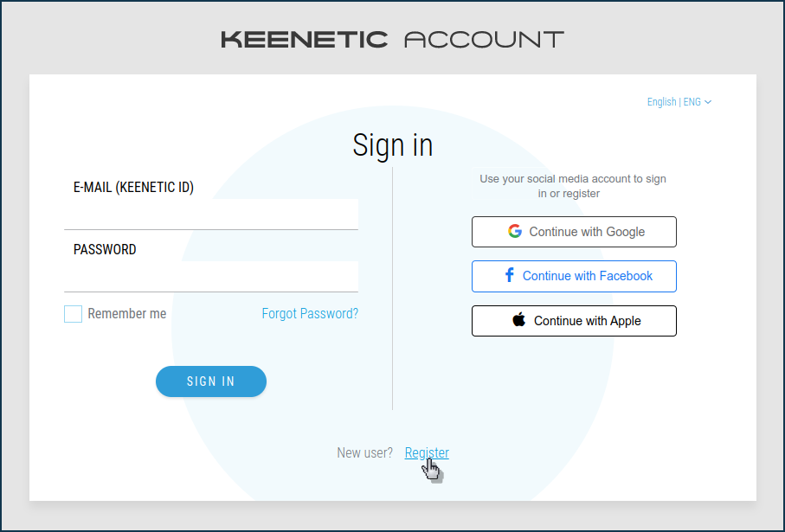The height and width of the screenshot is (532, 785).
Task: Click Forgot Password link
Action: (x=309, y=313)
